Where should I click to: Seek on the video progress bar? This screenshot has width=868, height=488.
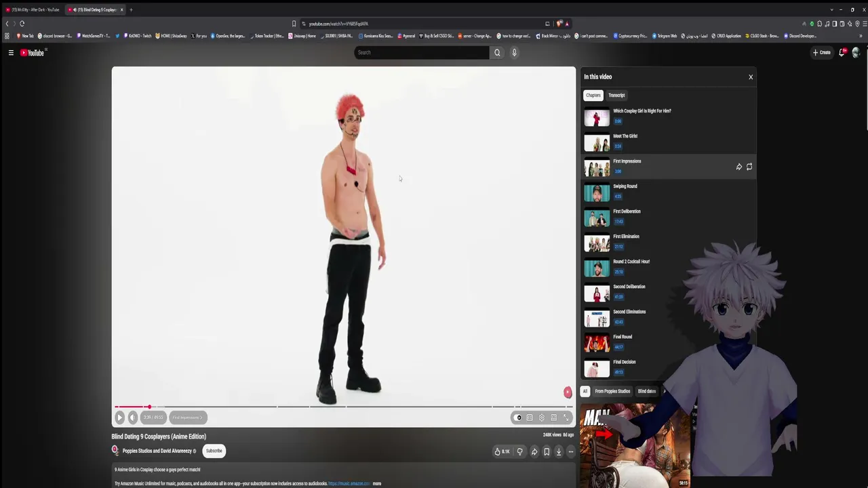[343, 407]
